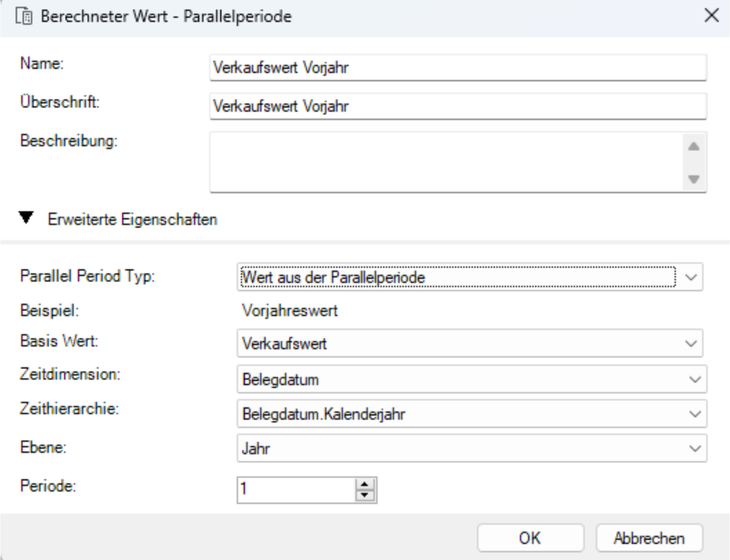Open the Zeitdimension dropdown

click(472, 379)
